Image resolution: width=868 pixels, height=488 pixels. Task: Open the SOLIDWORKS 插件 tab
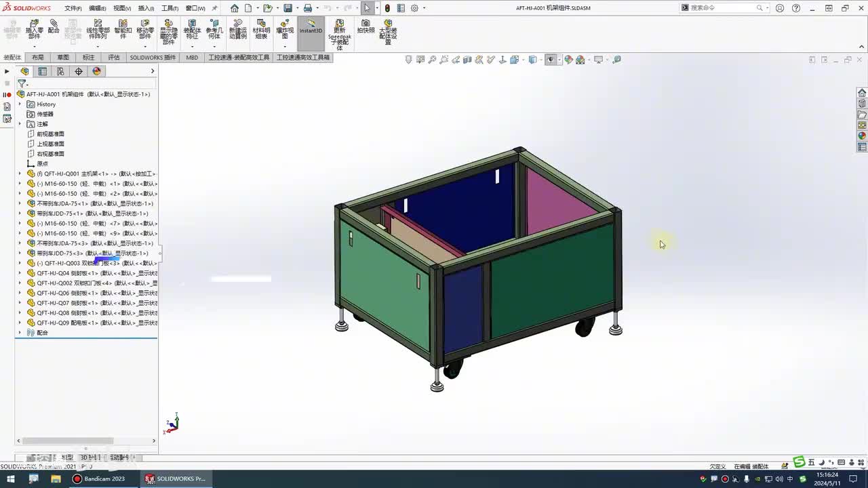coord(153,58)
